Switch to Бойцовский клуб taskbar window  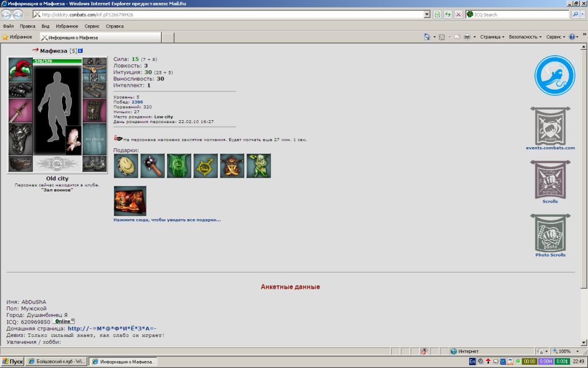[x=57, y=362]
